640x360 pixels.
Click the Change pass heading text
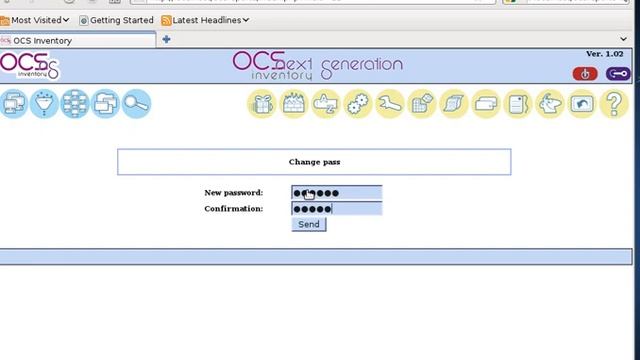point(314,162)
